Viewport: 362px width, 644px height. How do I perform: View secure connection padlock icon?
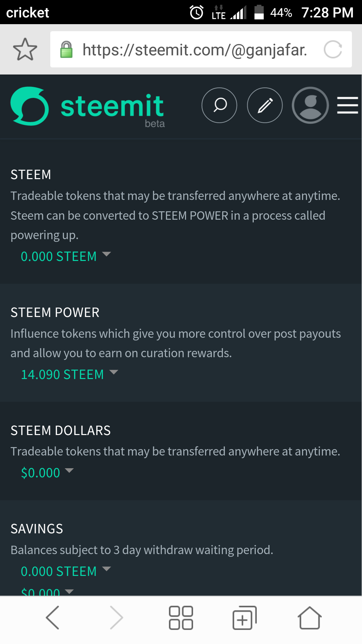(x=66, y=49)
